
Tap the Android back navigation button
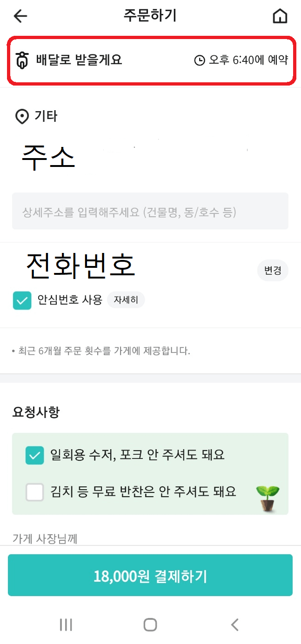click(x=234, y=624)
